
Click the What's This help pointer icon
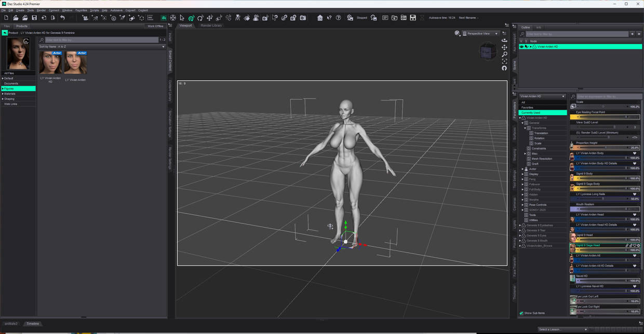(x=329, y=18)
